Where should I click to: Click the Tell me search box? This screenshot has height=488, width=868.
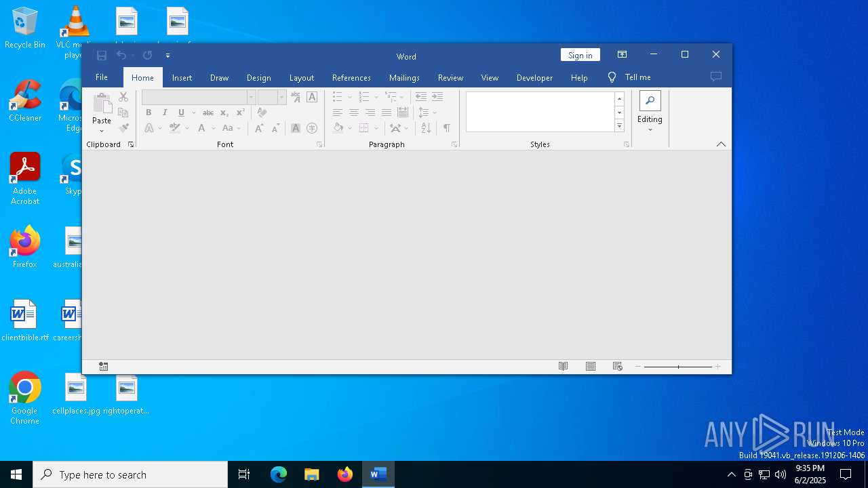point(629,77)
